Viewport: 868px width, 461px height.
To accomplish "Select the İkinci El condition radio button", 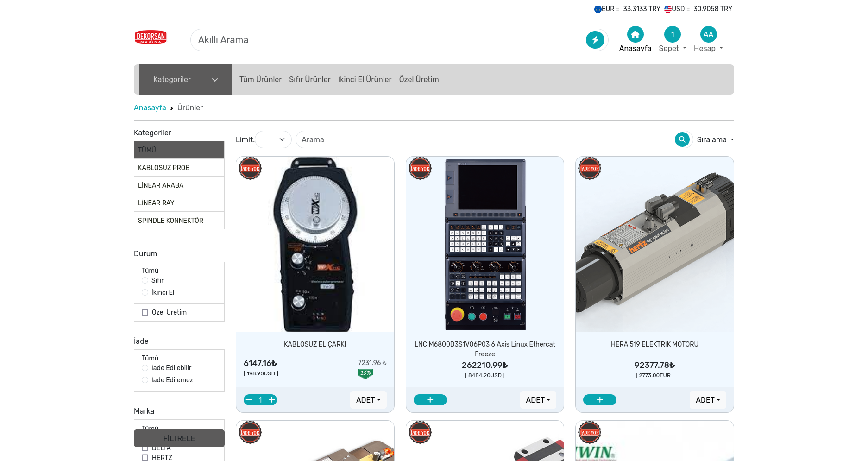I will click(x=145, y=292).
